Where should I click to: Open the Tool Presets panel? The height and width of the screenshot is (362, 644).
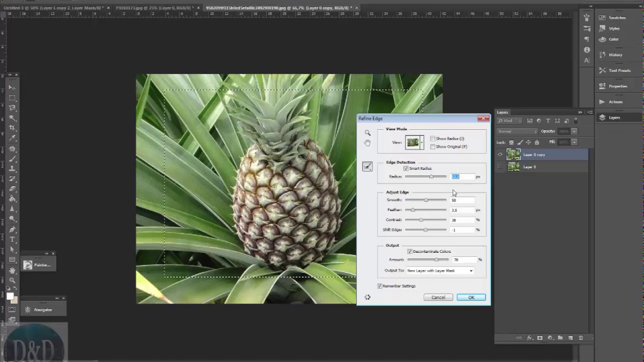point(619,70)
